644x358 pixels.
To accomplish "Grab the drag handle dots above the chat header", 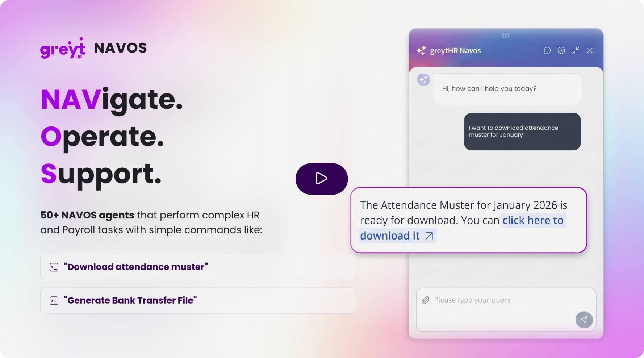I will [506, 36].
